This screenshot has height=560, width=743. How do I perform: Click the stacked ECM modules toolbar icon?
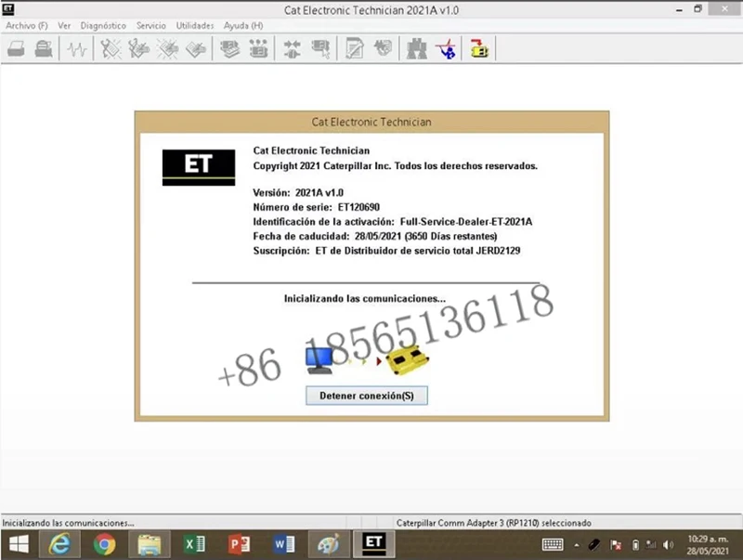[x=229, y=49]
